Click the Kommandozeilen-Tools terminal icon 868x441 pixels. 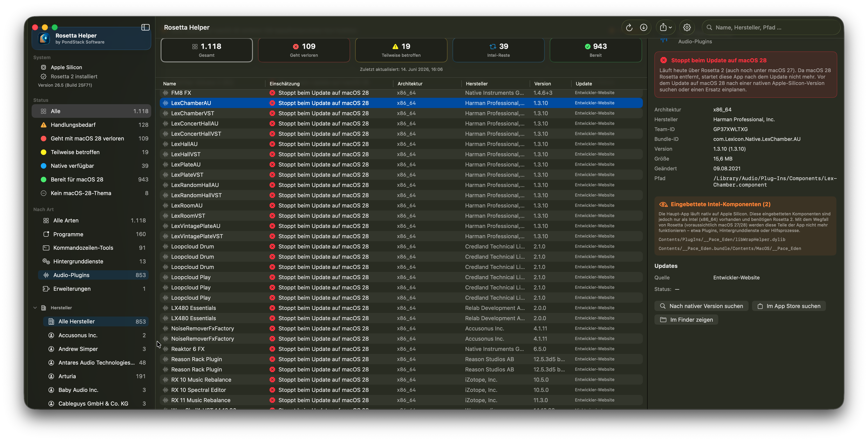(x=46, y=248)
